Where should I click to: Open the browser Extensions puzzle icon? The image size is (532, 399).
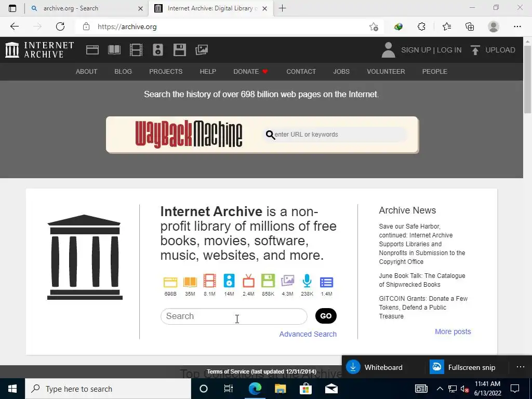click(421, 26)
